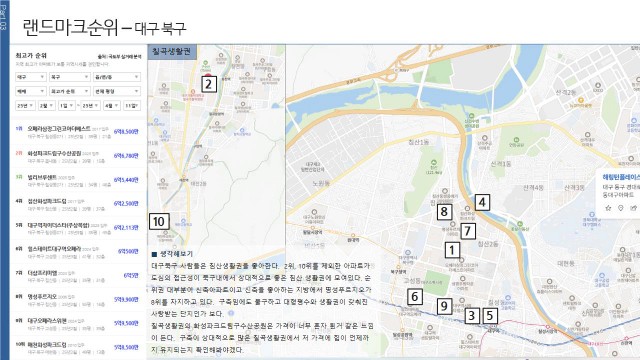Open rank 4 침산화성파크드림 listing

(x=78, y=204)
